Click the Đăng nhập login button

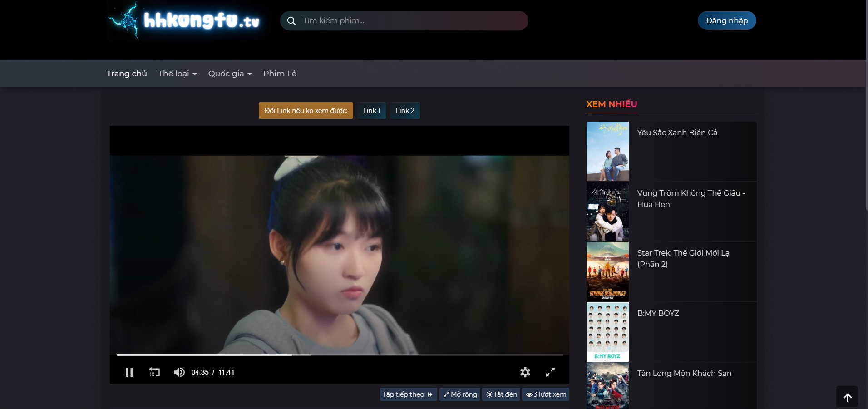[726, 20]
